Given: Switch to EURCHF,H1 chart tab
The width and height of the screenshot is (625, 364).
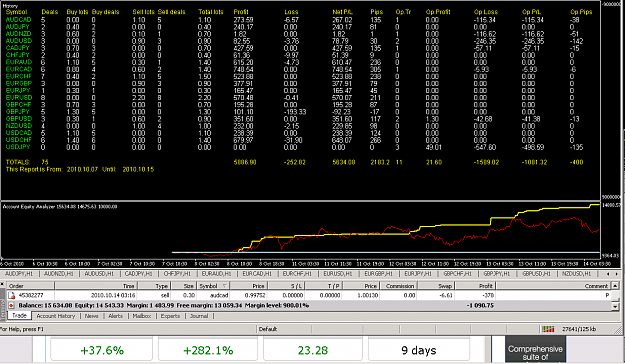Looking at the screenshot, I should (x=298, y=274).
